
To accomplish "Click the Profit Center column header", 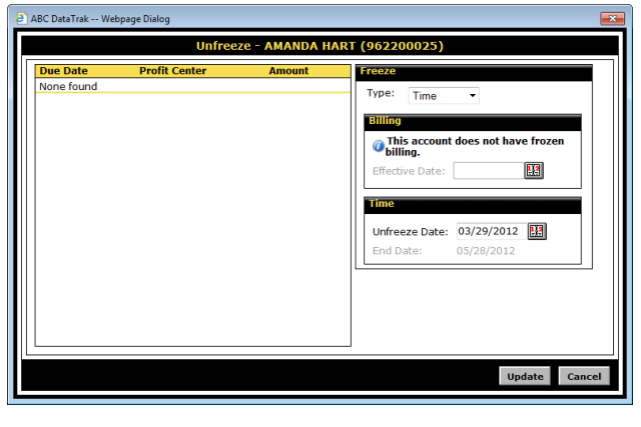I will pos(173,71).
